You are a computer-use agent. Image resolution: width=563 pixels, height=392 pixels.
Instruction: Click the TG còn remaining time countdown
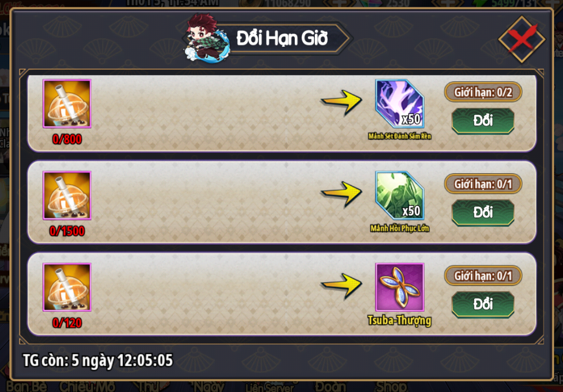pyautogui.click(x=98, y=360)
